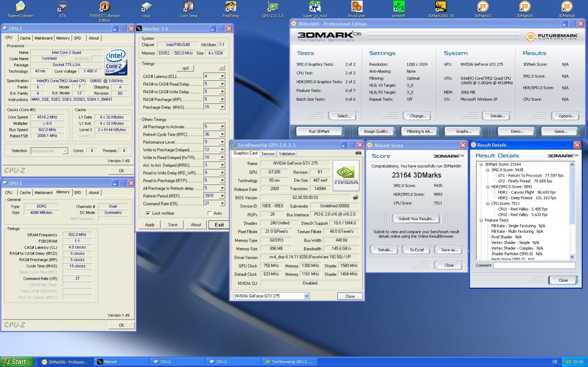Click the GPU-Z screenshot camera icon
The width and height of the screenshot is (588, 367).
[x=358, y=153]
